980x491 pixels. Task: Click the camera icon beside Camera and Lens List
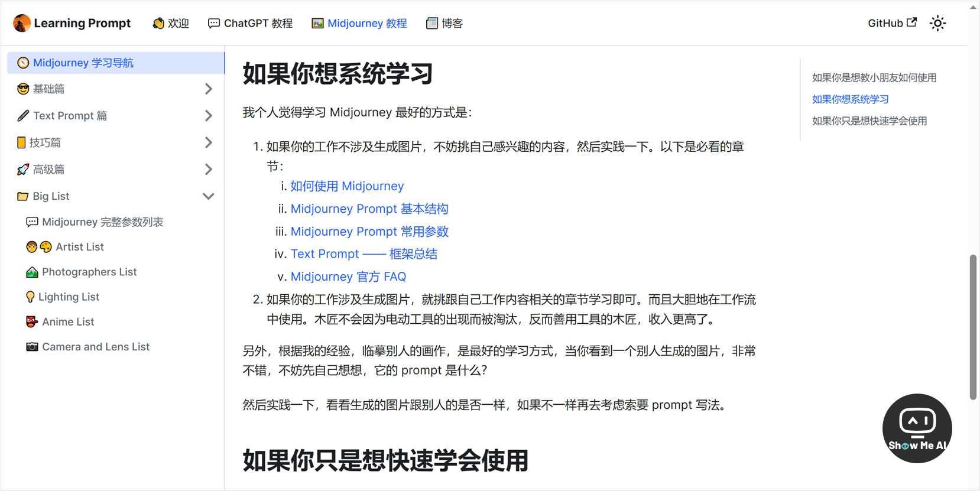pos(32,347)
